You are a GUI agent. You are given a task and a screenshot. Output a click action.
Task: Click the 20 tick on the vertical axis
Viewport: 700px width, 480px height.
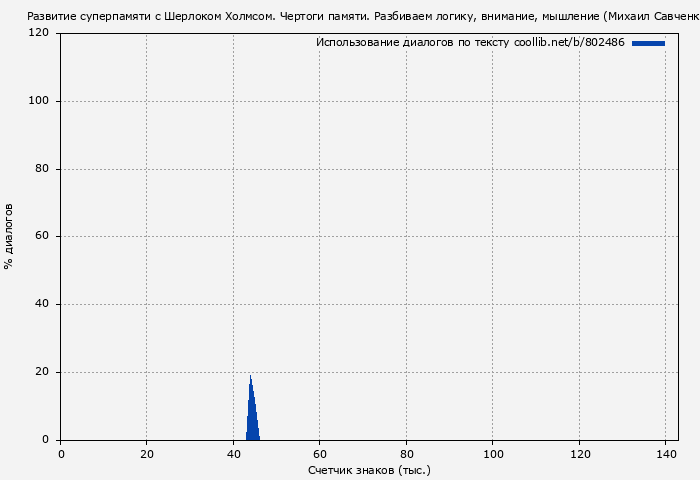pos(42,372)
